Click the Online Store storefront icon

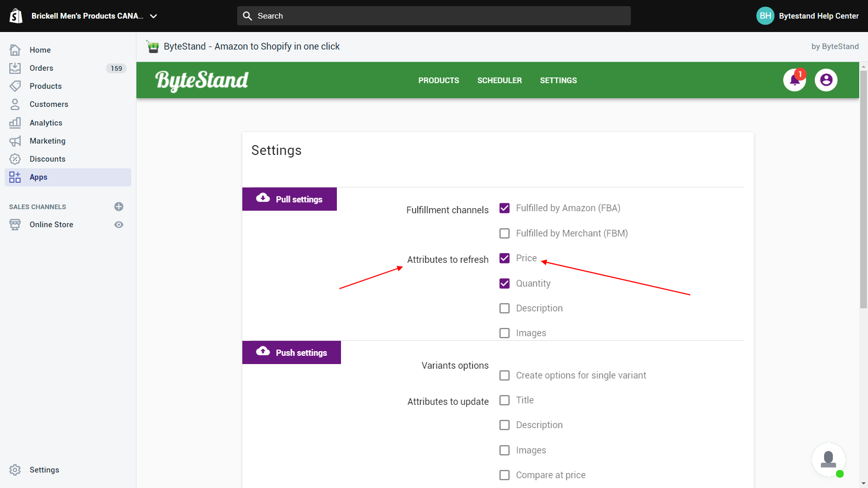coord(15,225)
